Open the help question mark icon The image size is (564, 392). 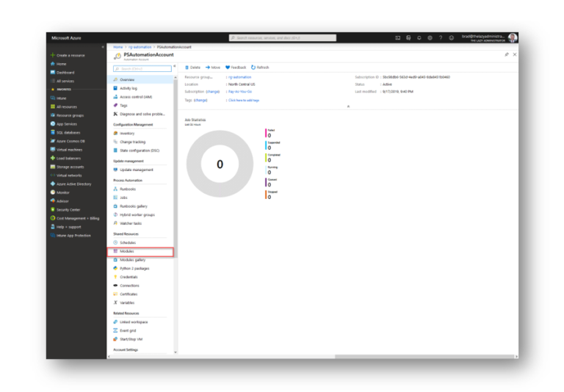point(441,37)
